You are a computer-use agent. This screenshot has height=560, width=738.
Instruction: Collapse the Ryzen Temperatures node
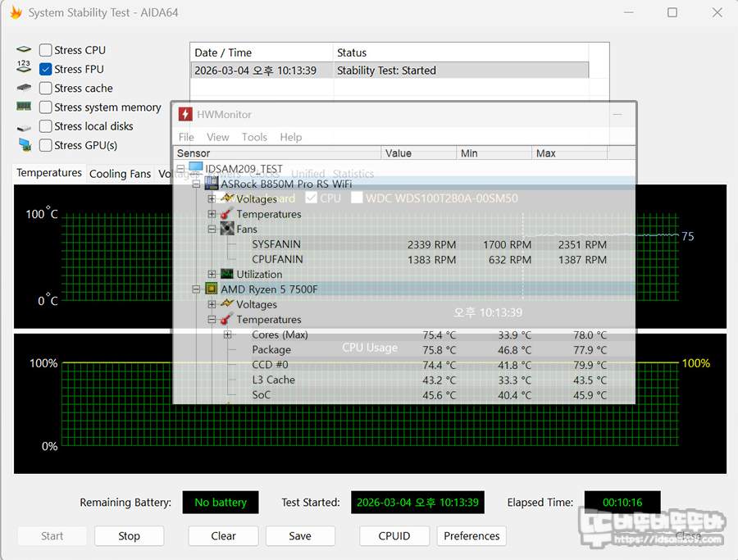point(212,319)
